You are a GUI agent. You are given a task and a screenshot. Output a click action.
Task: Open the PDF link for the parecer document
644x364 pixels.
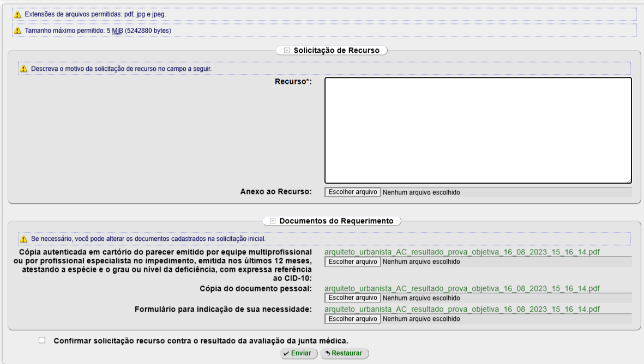(462, 252)
